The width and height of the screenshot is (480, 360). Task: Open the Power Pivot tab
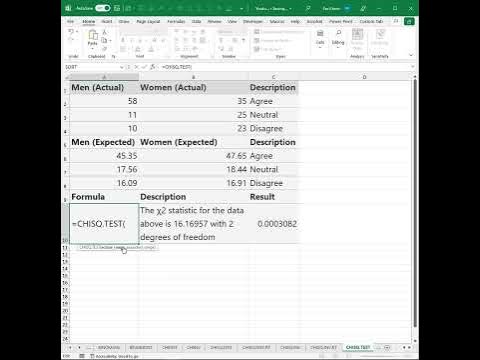click(x=341, y=21)
